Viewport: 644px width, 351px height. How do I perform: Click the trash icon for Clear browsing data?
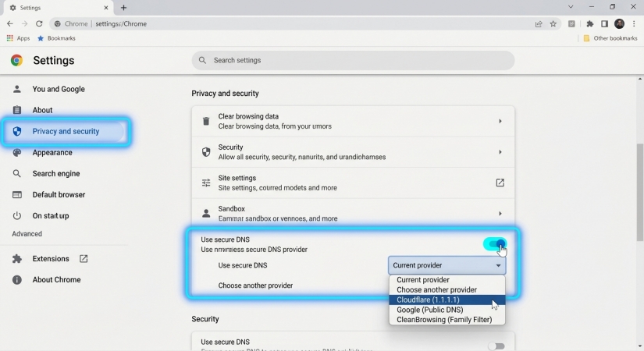[x=206, y=121]
